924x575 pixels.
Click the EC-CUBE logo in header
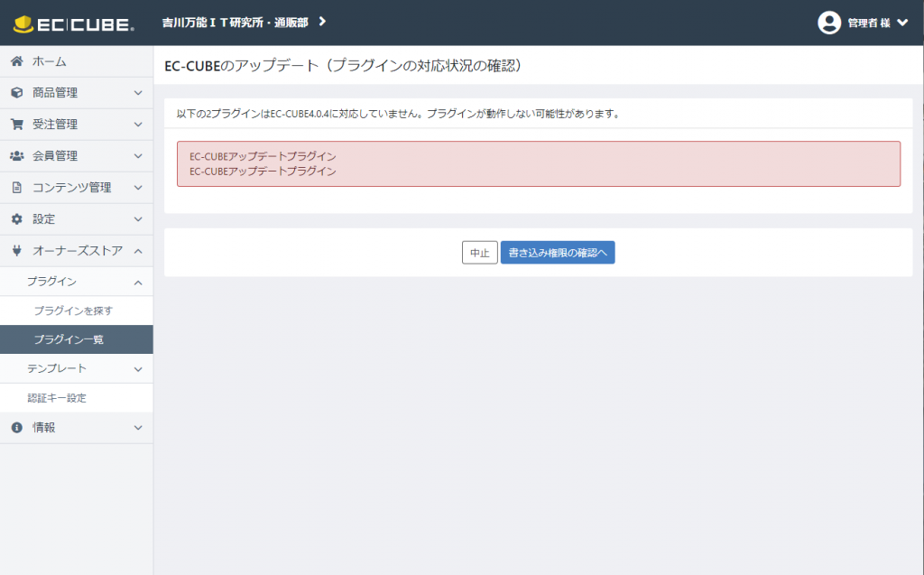(74, 23)
